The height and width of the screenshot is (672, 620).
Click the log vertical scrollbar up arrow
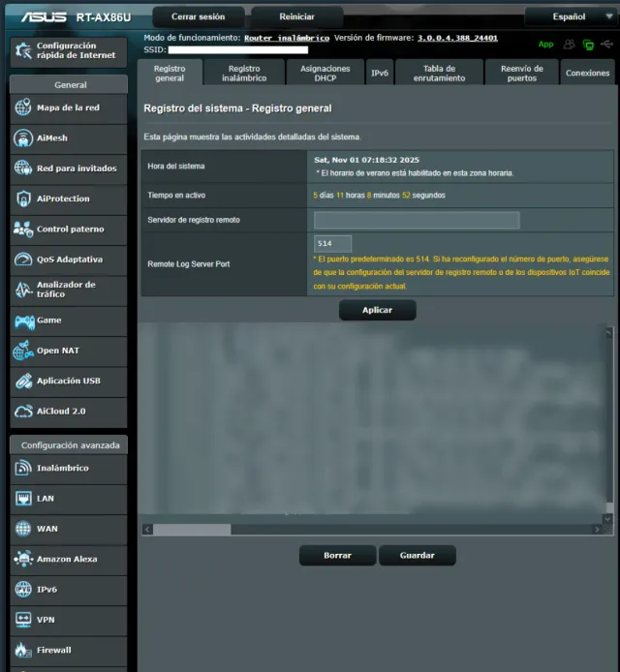pos(608,332)
